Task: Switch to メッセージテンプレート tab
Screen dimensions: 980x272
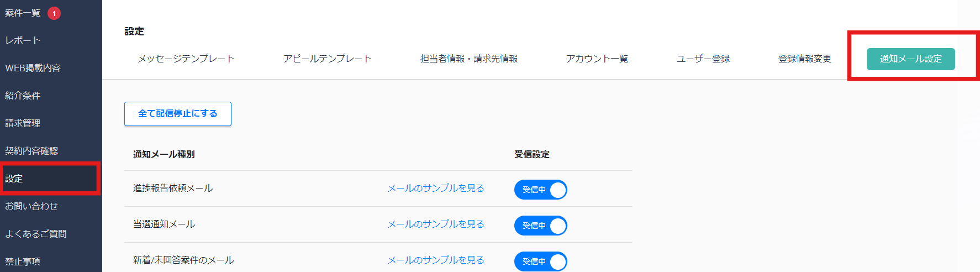Action: pos(186,59)
